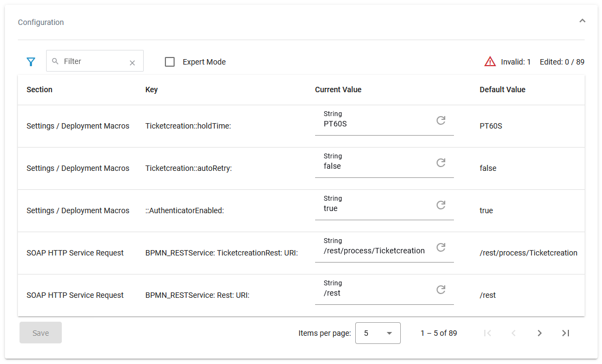
Task: Reset the Ticketcreation::autoRetry value to default
Action: 441,163
